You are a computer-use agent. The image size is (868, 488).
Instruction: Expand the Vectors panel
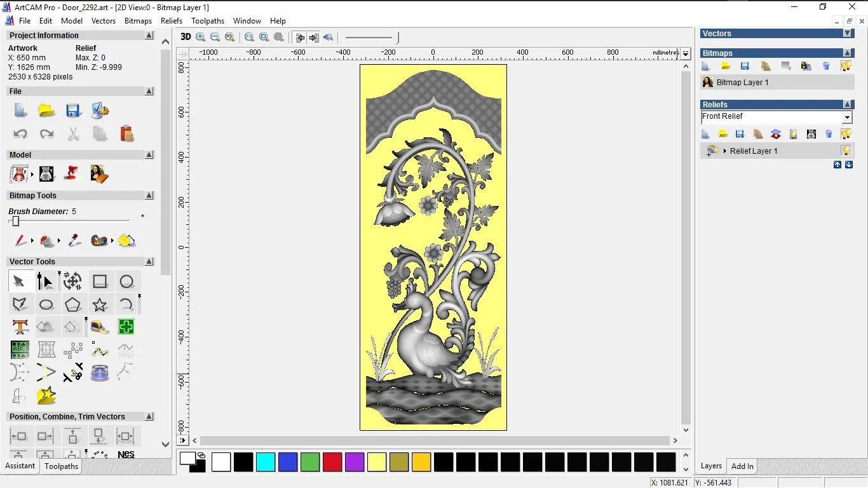(x=847, y=33)
